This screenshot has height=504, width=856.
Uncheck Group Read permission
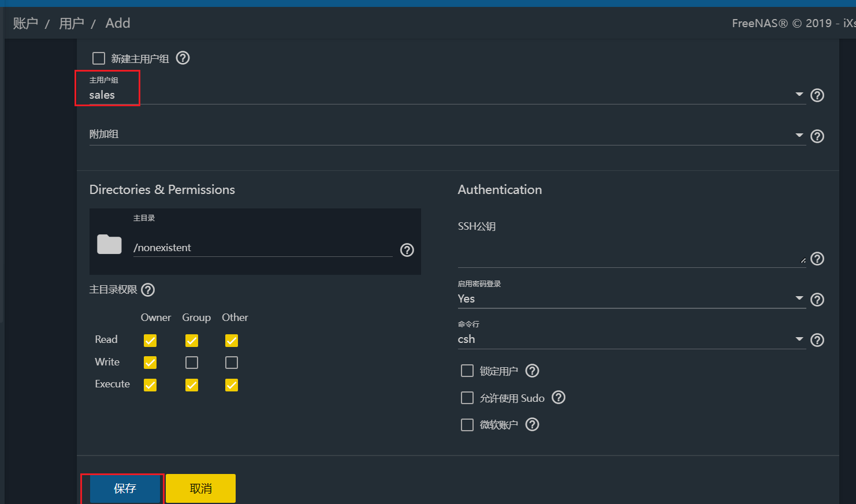pos(192,341)
